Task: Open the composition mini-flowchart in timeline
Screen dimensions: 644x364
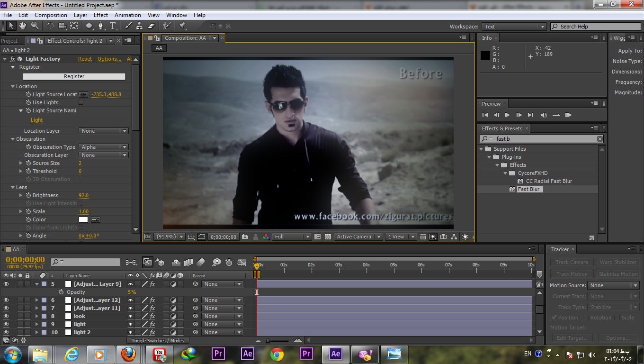Action: tap(131, 262)
